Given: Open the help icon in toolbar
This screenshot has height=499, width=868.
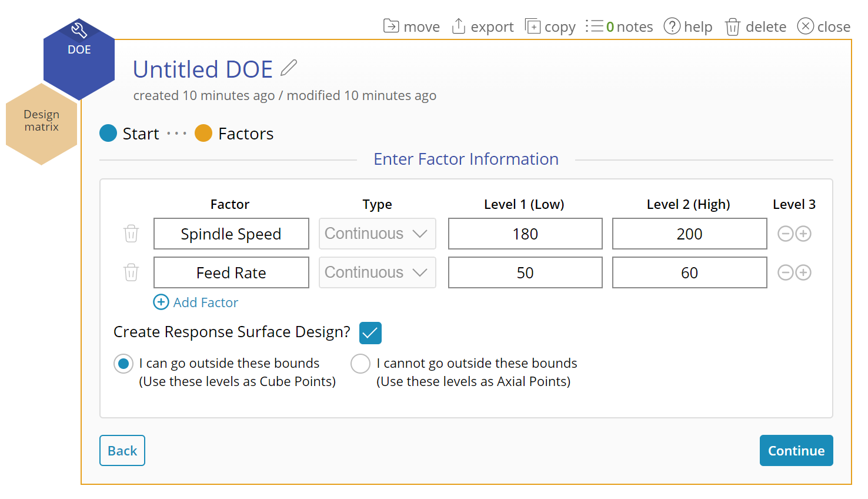Looking at the screenshot, I should [x=672, y=26].
